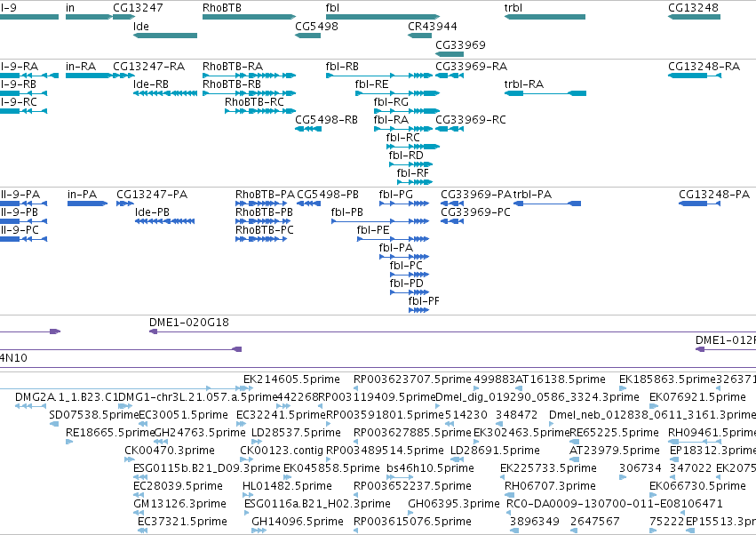Click transcript fbl-RB label

point(342,66)
